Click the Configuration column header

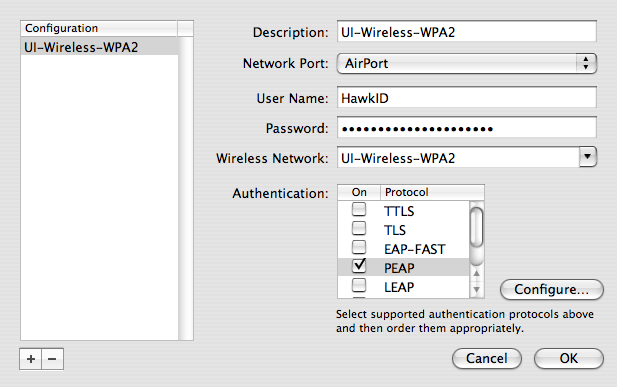(x=99, y=28)
